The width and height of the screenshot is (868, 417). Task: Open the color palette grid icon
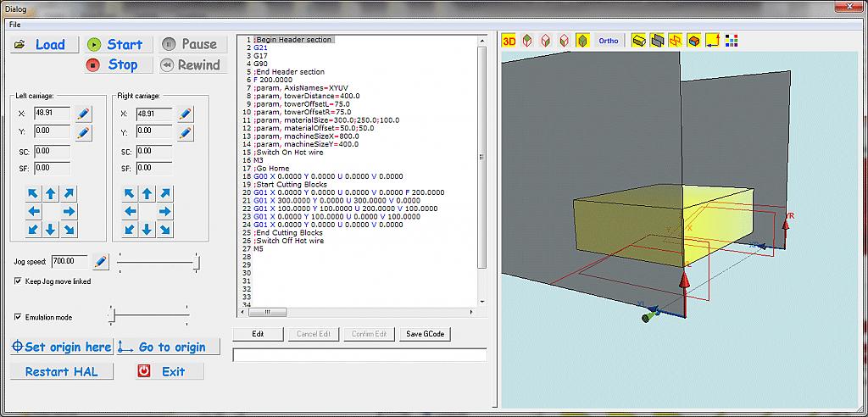coord(732,41)
